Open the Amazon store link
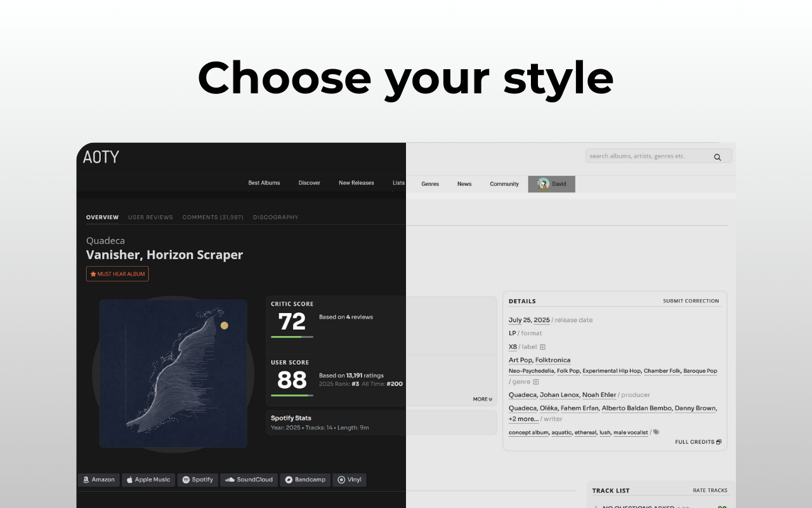 click(x=99, y=480)
